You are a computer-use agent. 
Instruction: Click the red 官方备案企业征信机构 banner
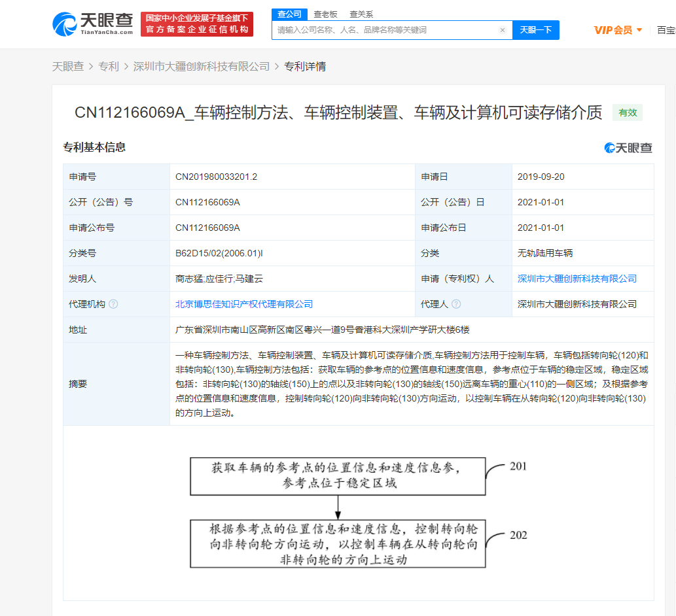tap(197, 24)
